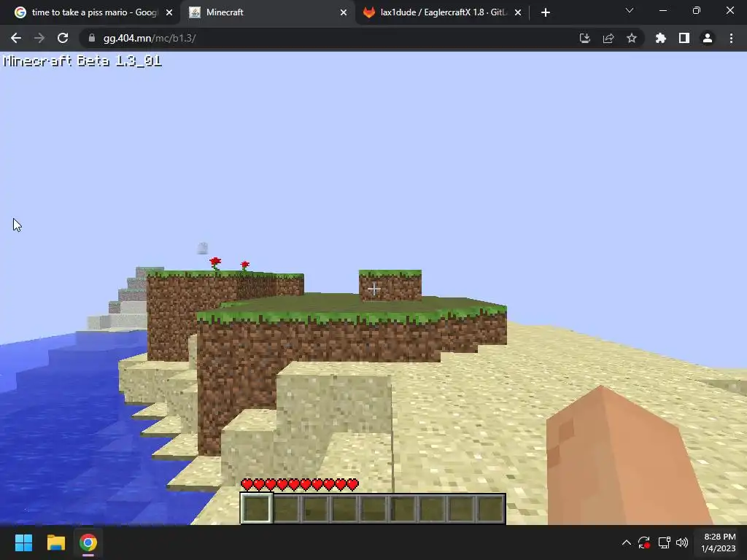Show hidden system tray icons
This screenshot has height=560, width=747.
pyautogui.click(x=627, y=542)
